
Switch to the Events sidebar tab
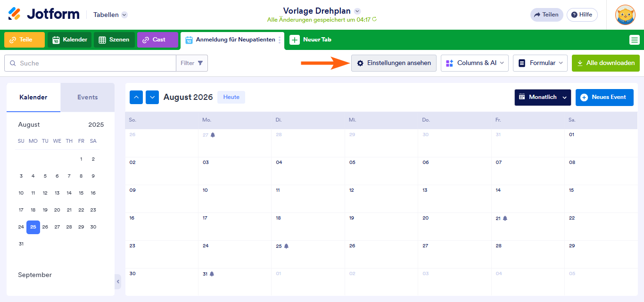[87, 98]
